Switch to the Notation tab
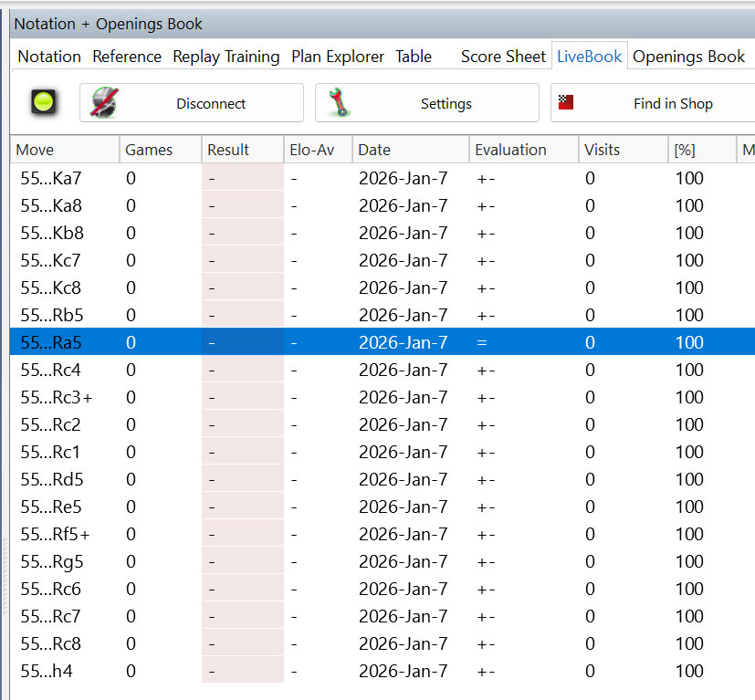755x700 pixels. point(49,57)
